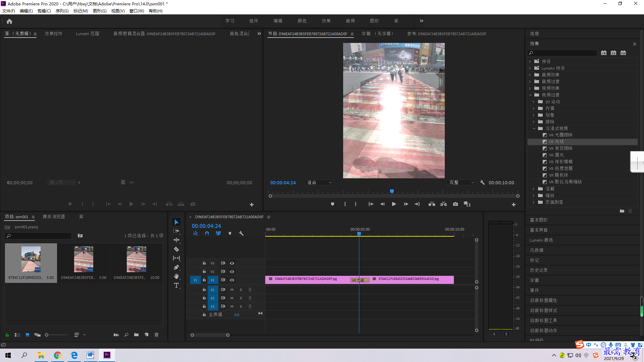Adjust project thumbnail zoom slider
This screenshot has width=644, height=362.
pos(47,335)
